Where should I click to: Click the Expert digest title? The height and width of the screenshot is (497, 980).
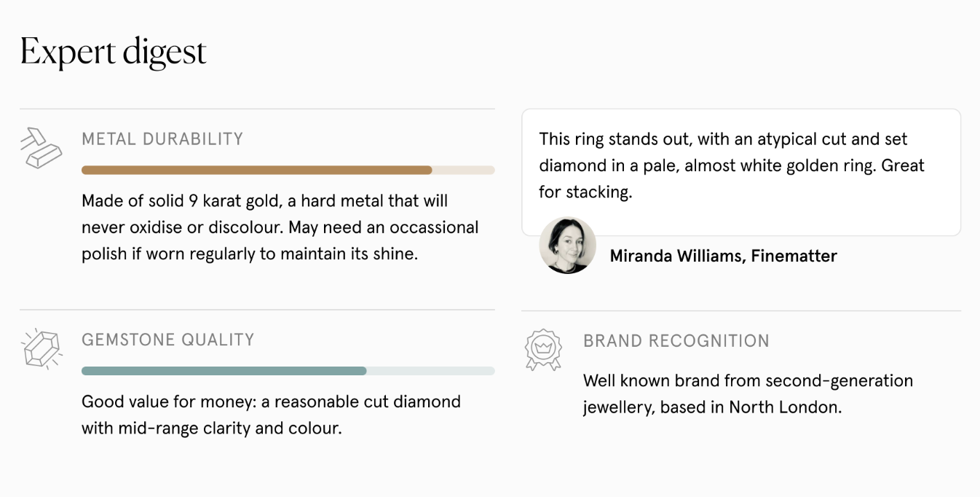coord(114,52)
